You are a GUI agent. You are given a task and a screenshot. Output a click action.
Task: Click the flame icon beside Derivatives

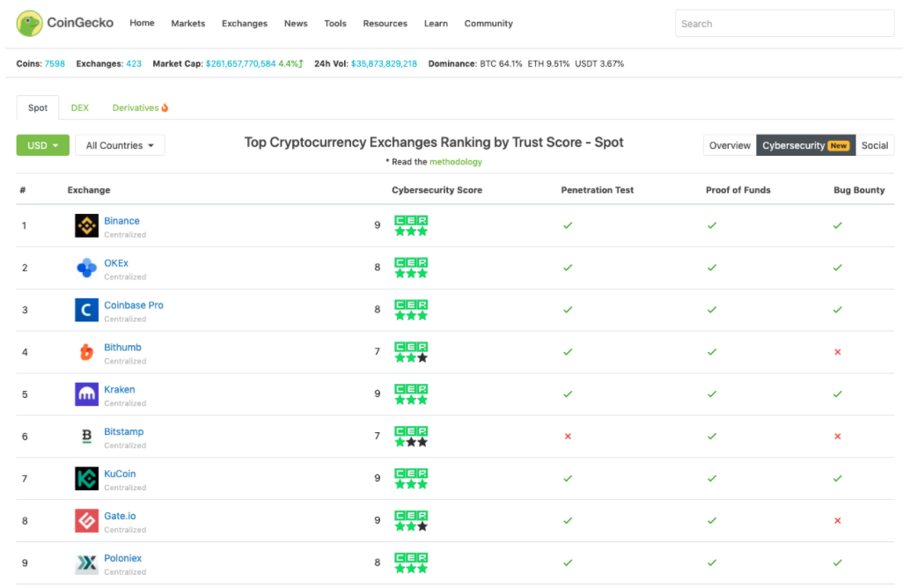coord(165,107)
